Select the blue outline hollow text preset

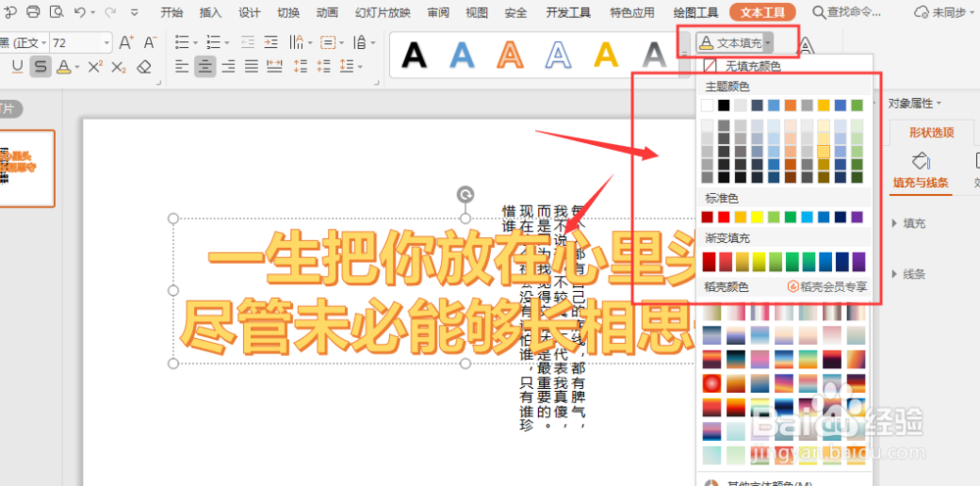[x=559, y=55]
